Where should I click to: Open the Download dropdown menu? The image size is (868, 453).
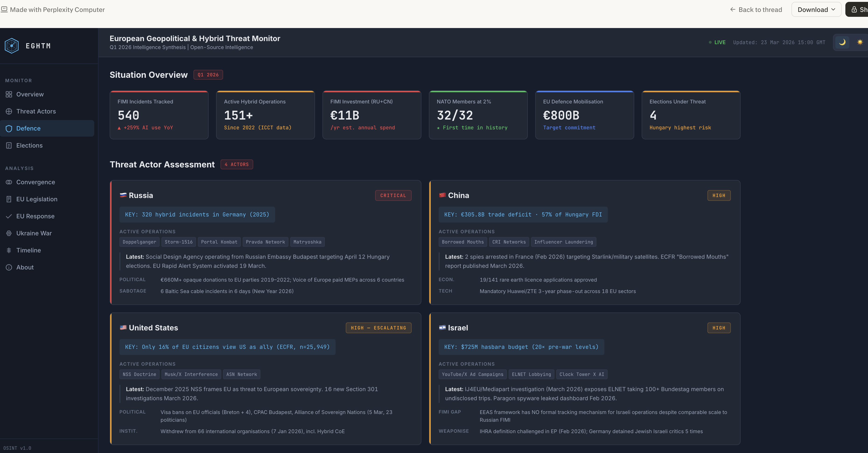click(x=816, y=9)
